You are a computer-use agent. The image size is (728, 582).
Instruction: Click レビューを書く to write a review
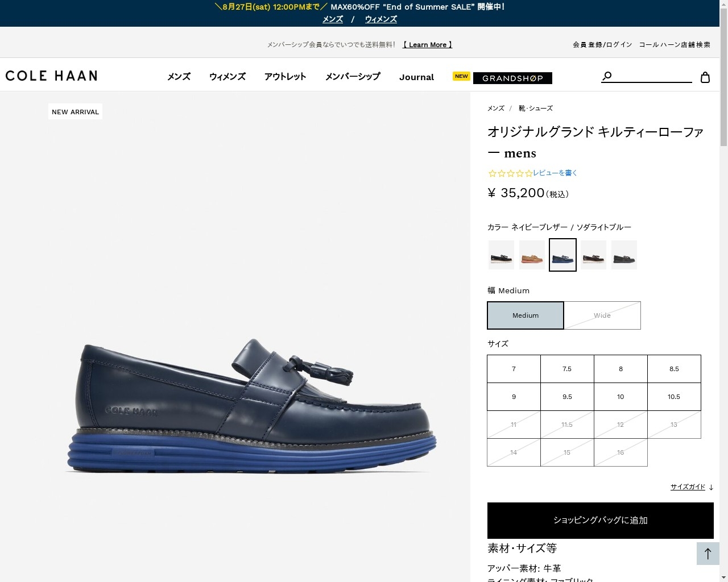coord(555,173)
